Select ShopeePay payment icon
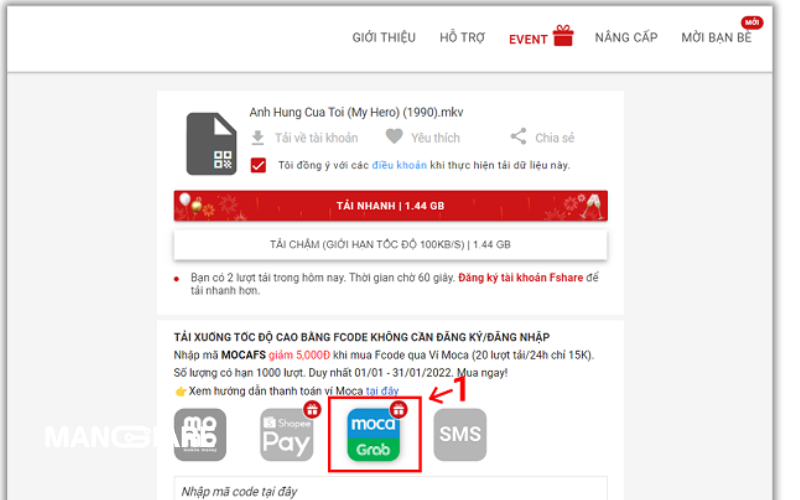Screen dimensions: 800x500 pos(287,435)
